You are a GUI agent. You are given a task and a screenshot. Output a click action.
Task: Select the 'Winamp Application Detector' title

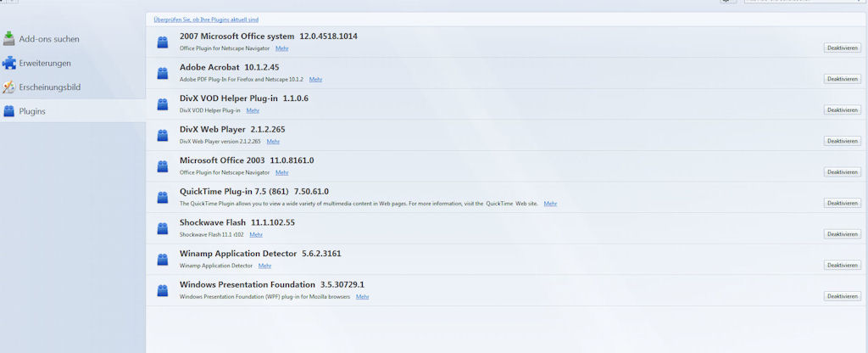click(x=238, y=253)
